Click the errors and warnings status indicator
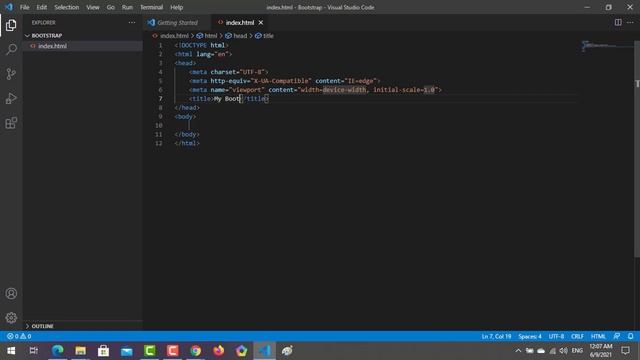Screen dimensions: 640x360 coord(19,336)
